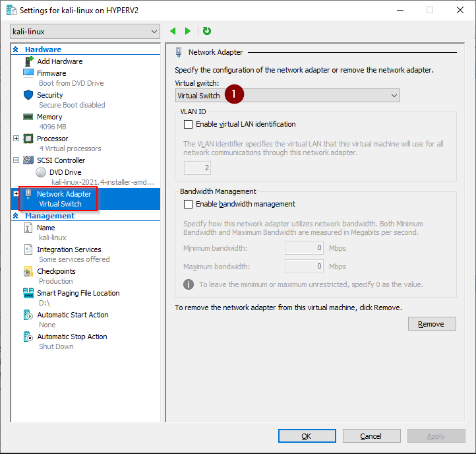Click the Memory chip icon
The width and height of the screenshot is (476, 454).
[28, 117]
